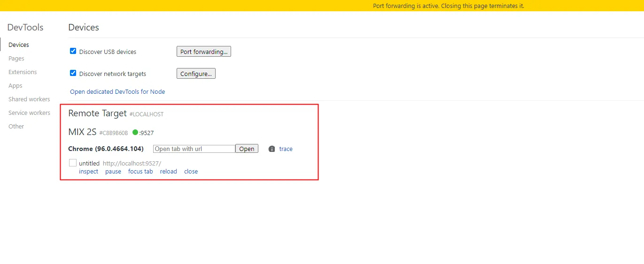Select Apps in the sidebar

16,86
